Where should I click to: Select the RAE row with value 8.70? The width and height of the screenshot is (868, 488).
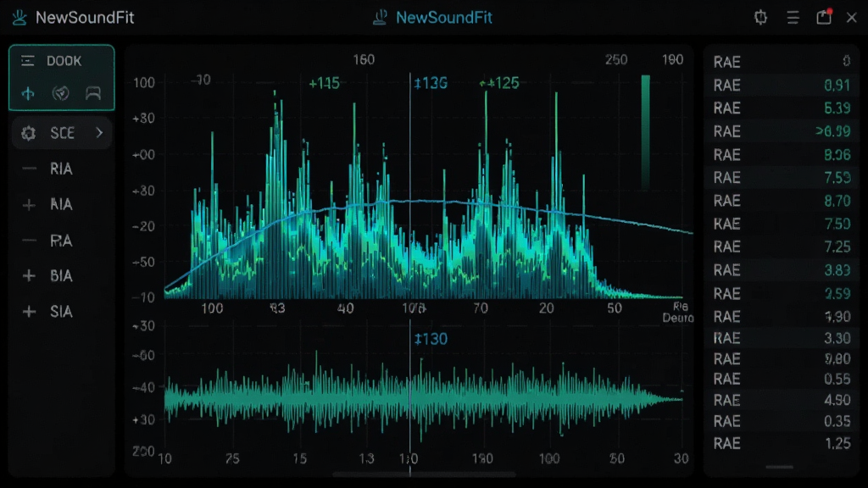point(781,200)
